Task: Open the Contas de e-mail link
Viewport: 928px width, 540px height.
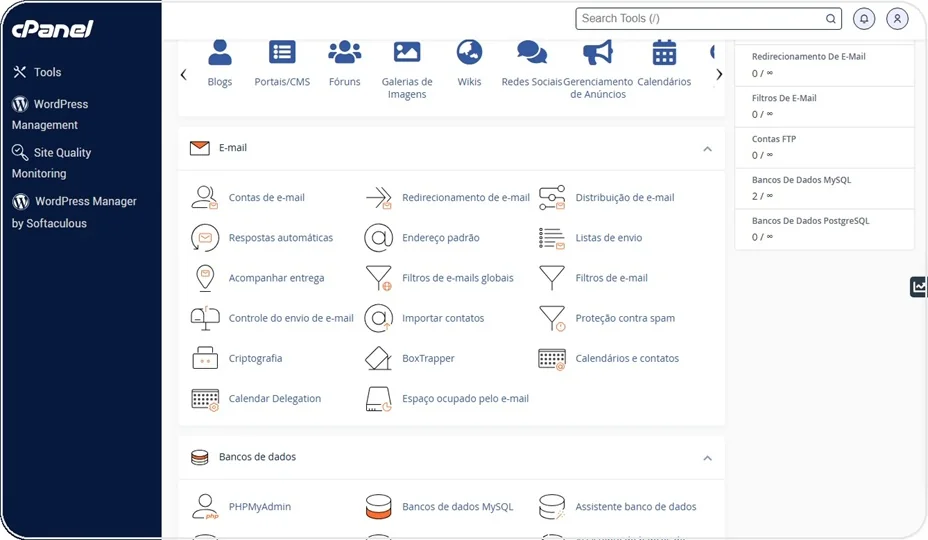Action: [x=266, y=197]
